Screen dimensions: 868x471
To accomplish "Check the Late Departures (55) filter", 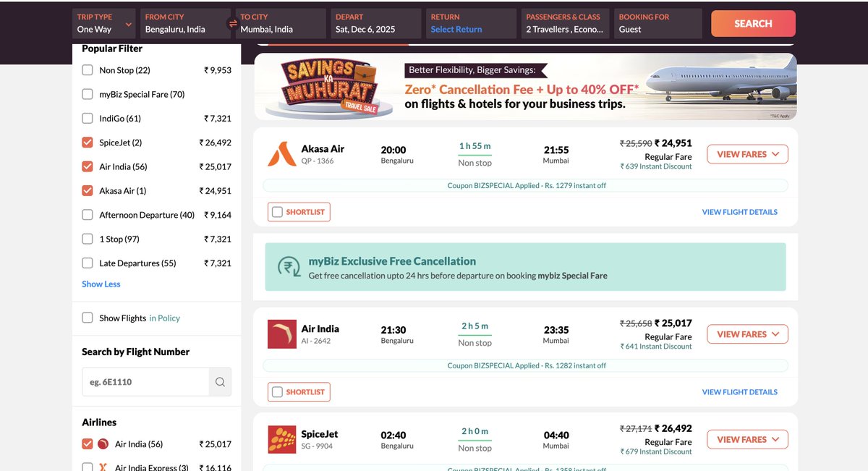I will click(x=88, y=263).
